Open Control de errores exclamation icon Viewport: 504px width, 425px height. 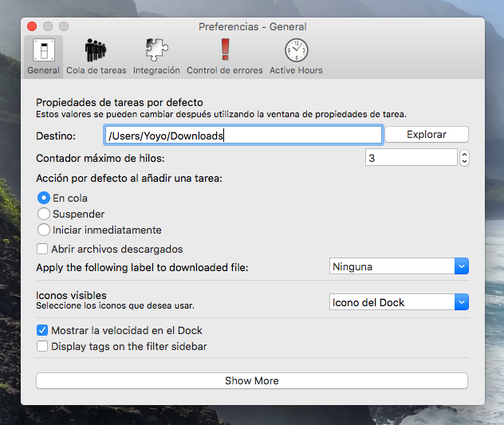tap(224, 51)
